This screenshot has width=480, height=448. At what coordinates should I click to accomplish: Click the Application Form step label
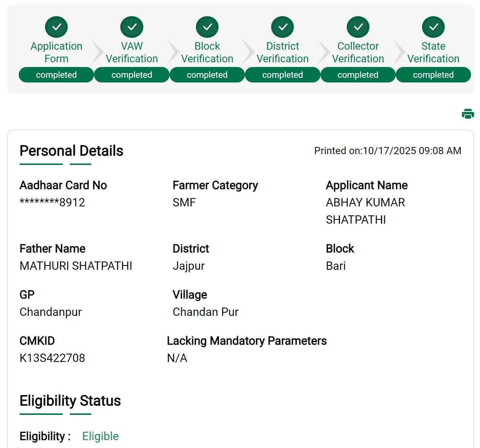point(57,52)
